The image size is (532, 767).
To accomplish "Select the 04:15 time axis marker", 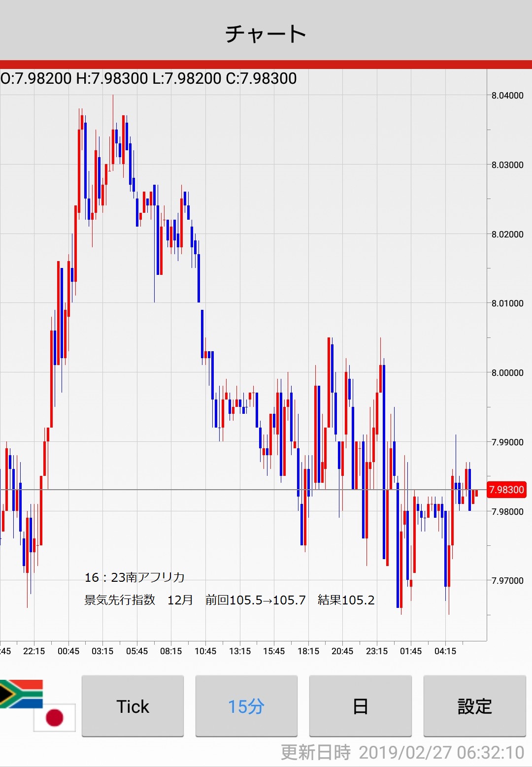I will [x=445, y=651].
